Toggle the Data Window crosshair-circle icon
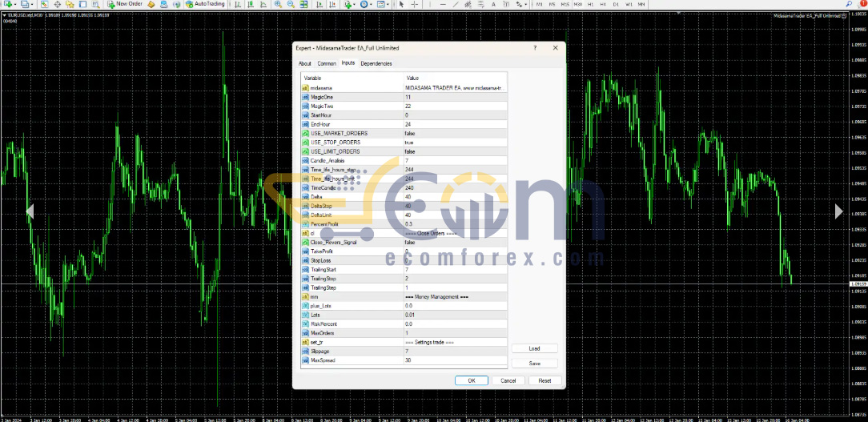Viewport: 868px width, 422px height. (57, 4)
